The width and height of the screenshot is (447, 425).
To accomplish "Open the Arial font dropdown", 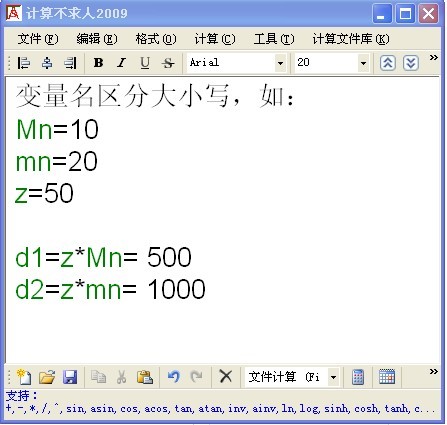I will (280, 63).
